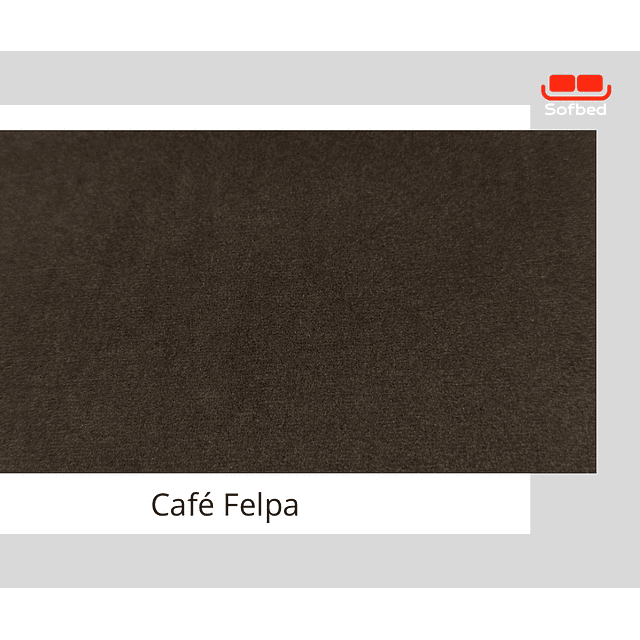
Task: Click the curved sofa base in the logo
Action: pos(576,94)
